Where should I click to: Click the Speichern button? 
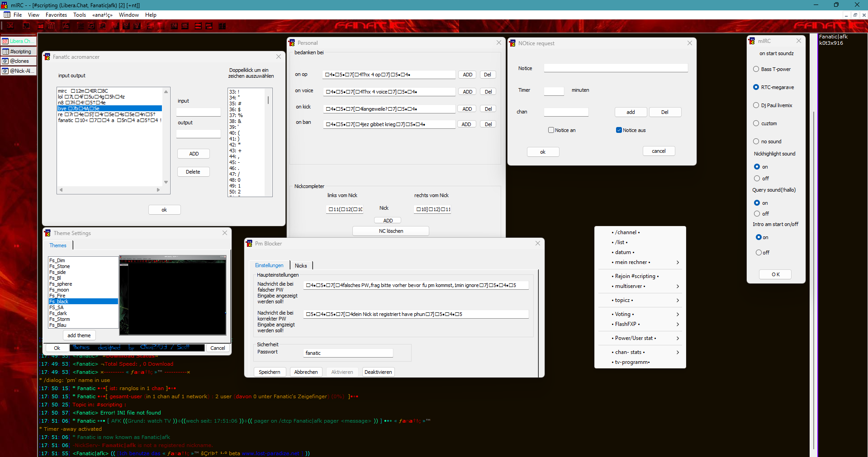point(270,372)
